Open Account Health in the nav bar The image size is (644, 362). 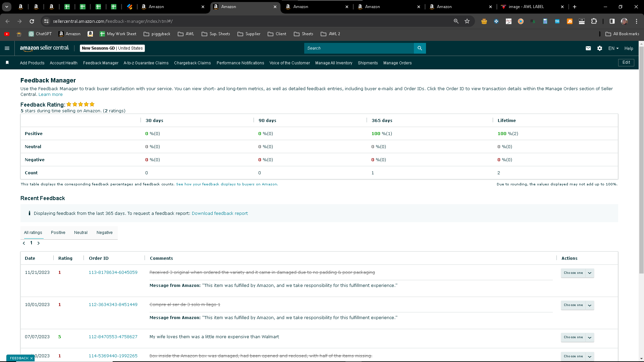pos(64,63)
